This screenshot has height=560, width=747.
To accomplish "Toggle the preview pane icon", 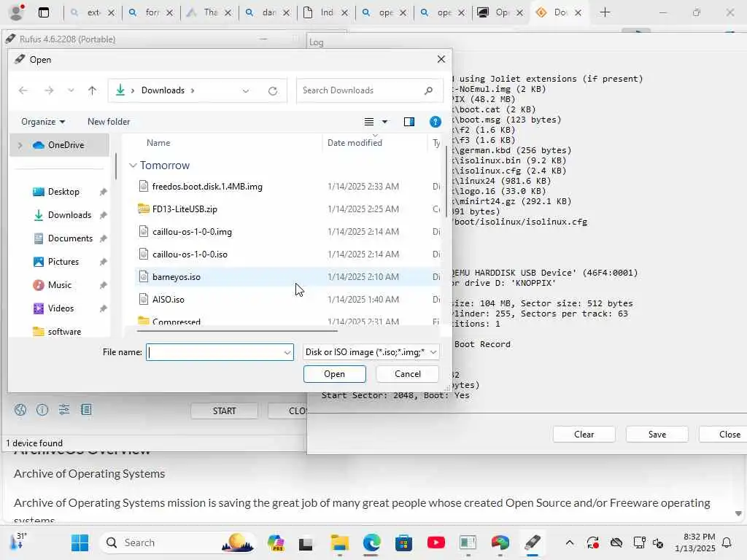I will click(409, 122).
